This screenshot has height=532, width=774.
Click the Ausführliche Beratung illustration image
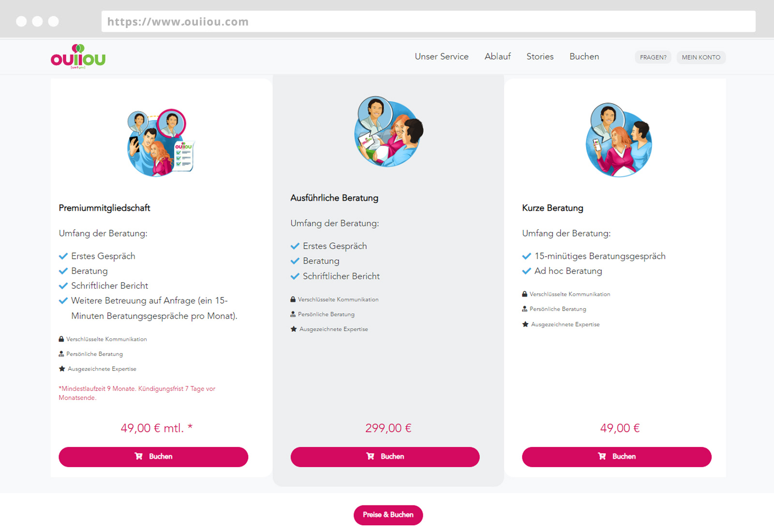(x=389, y=132)
